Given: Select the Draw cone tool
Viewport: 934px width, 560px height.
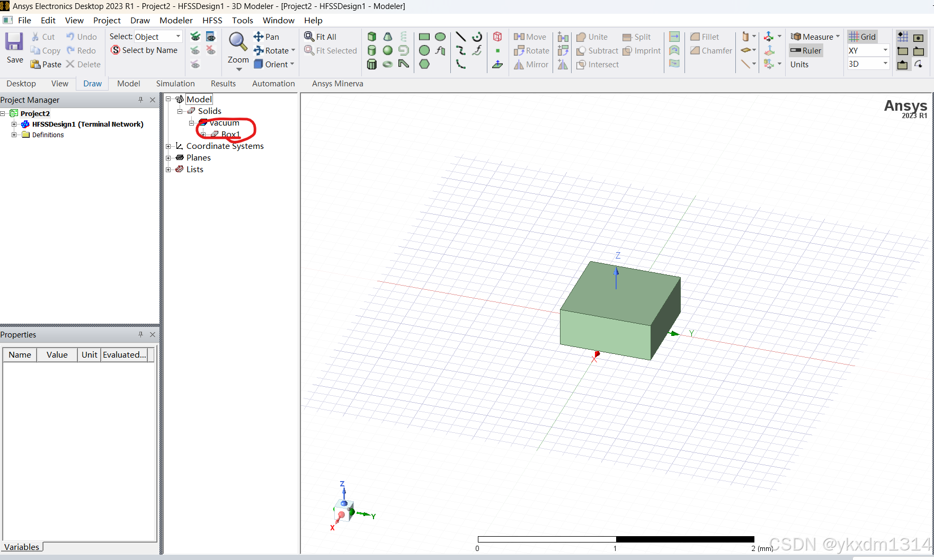Looking at the screenshot, I should [x=388, y=37].
